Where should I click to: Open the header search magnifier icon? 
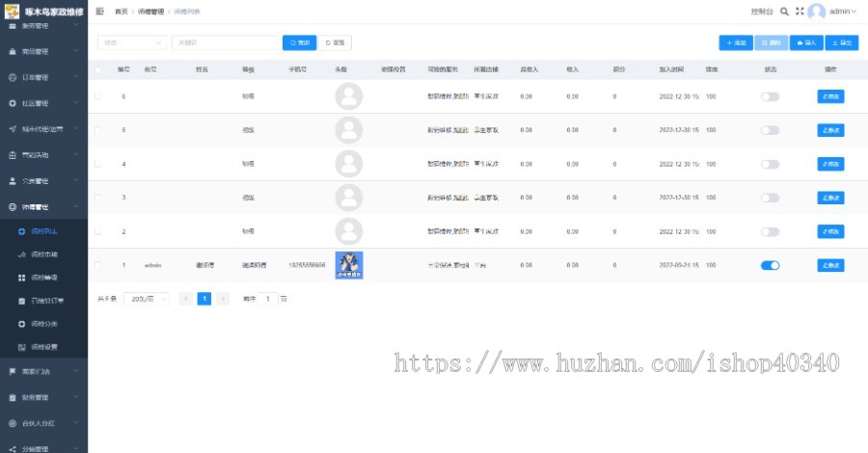784,11
